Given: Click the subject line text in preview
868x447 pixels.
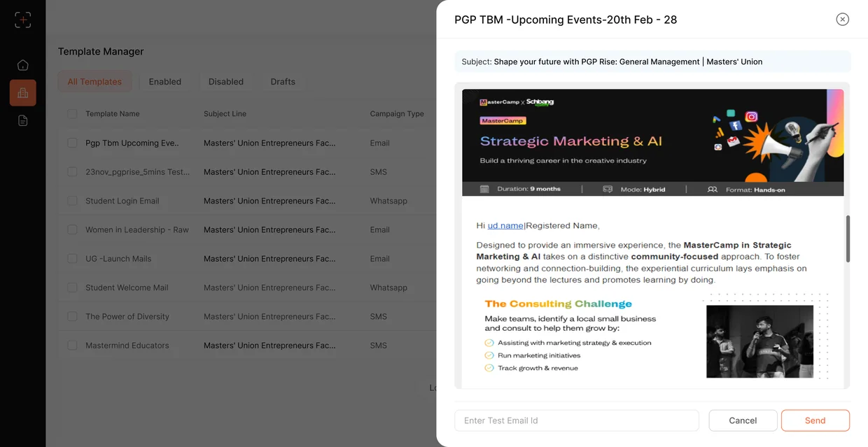Looking at the screenshot, I should [x=628, y=62].
